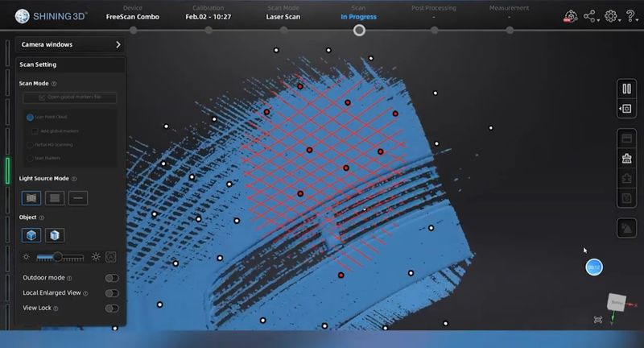This screenshot has height=348, width=644.
Task: Select the crossed lines light source mode
Action: (32, 197)
